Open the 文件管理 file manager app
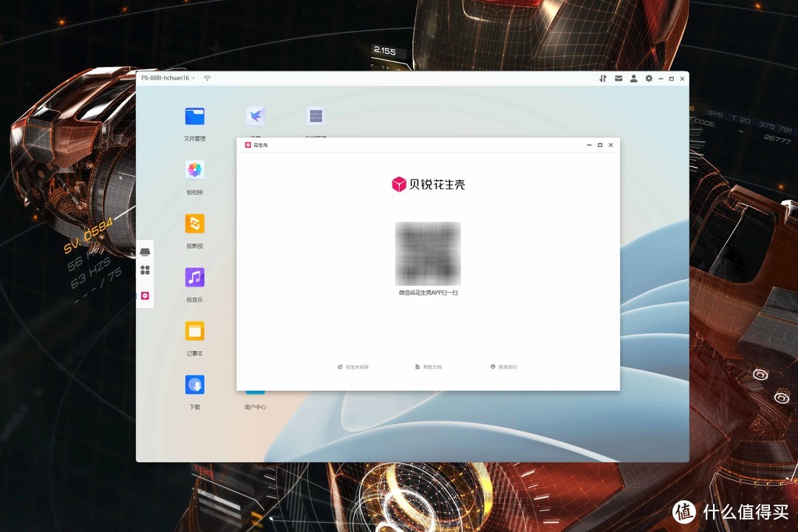Viewport: 798px width, 532px height. [194, 116]
